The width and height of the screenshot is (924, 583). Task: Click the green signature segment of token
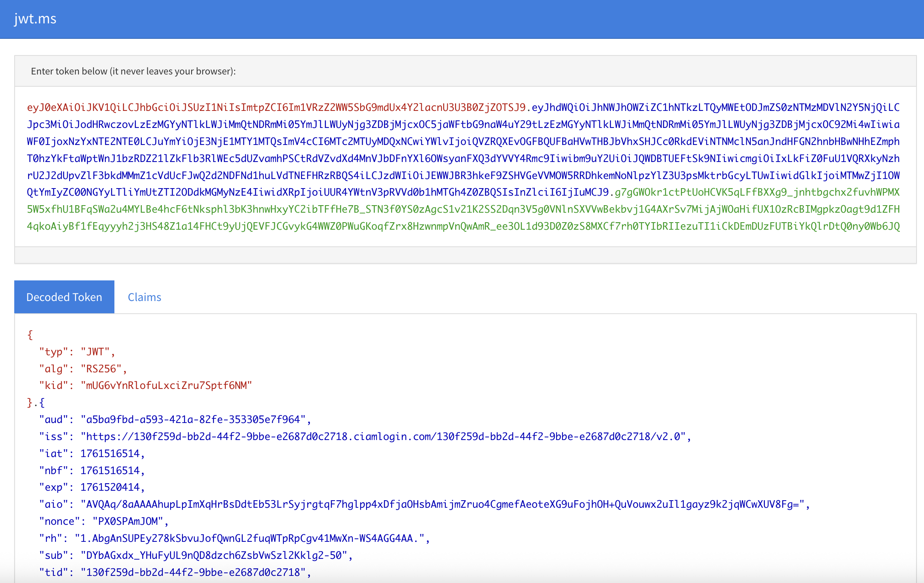click(463, 209)
